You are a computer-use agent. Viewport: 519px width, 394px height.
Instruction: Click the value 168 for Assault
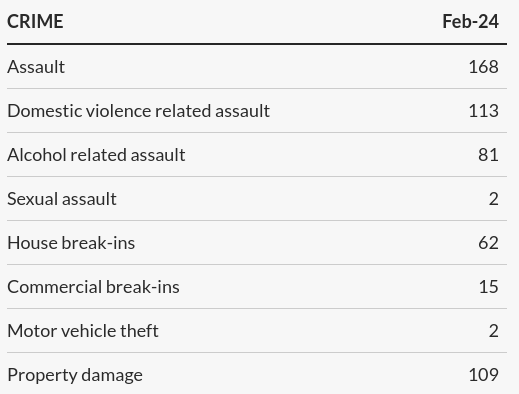click(484, 67)
